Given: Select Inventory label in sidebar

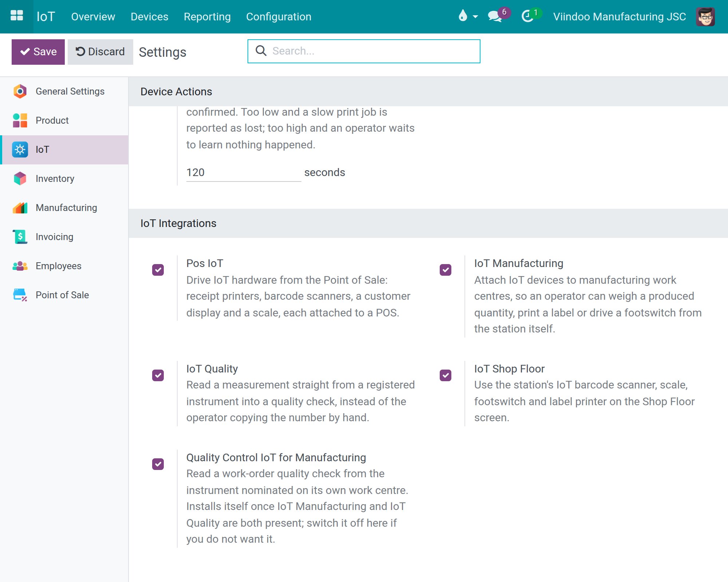Looking at the screenshot, I should [55, 179].
